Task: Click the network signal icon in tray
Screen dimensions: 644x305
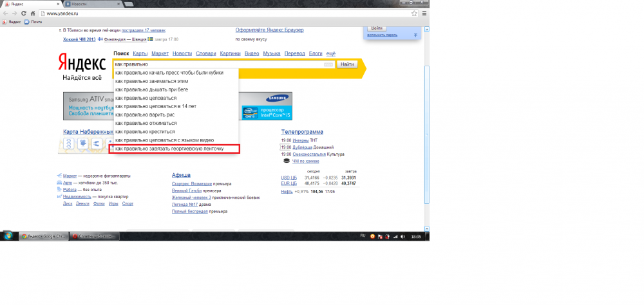Action: coord(395,236)
